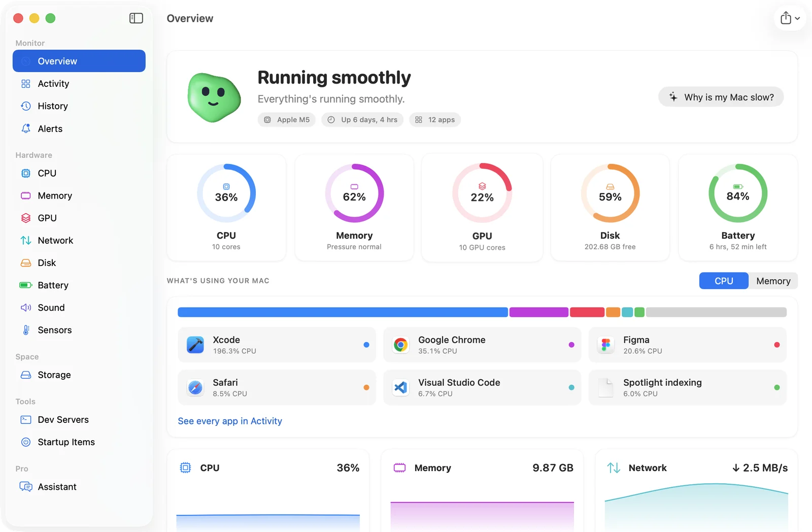Open the Sound section

[x=79, y=308]
